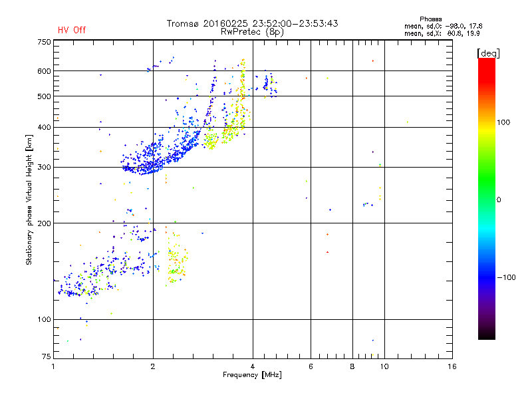Click the Frequency [MHz] axis label
The image size is (532, 399).
click(x=252, y=375)
